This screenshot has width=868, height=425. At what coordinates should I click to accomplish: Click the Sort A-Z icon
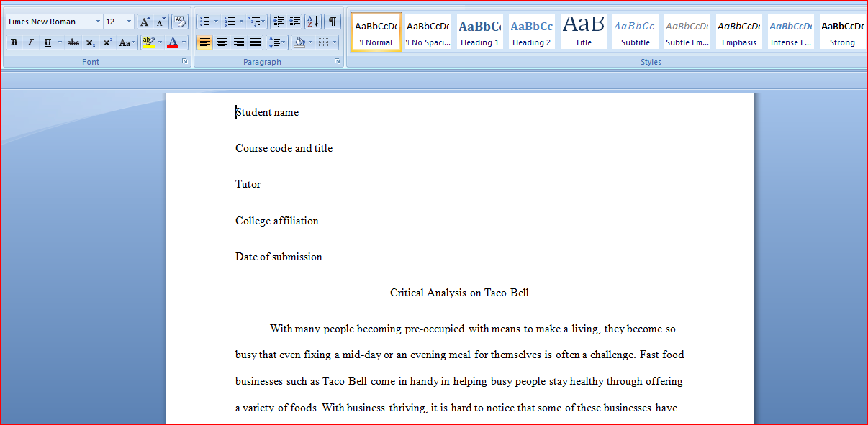[313, 22]
